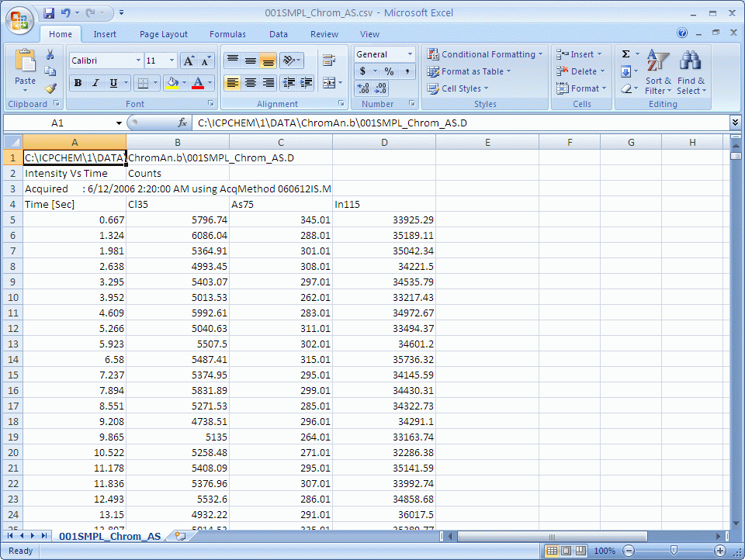The height and width of the screenshot is (560, 745).
Task: Open the View ribbon tab
Action: pyautogui.click(x=369, y=34)
